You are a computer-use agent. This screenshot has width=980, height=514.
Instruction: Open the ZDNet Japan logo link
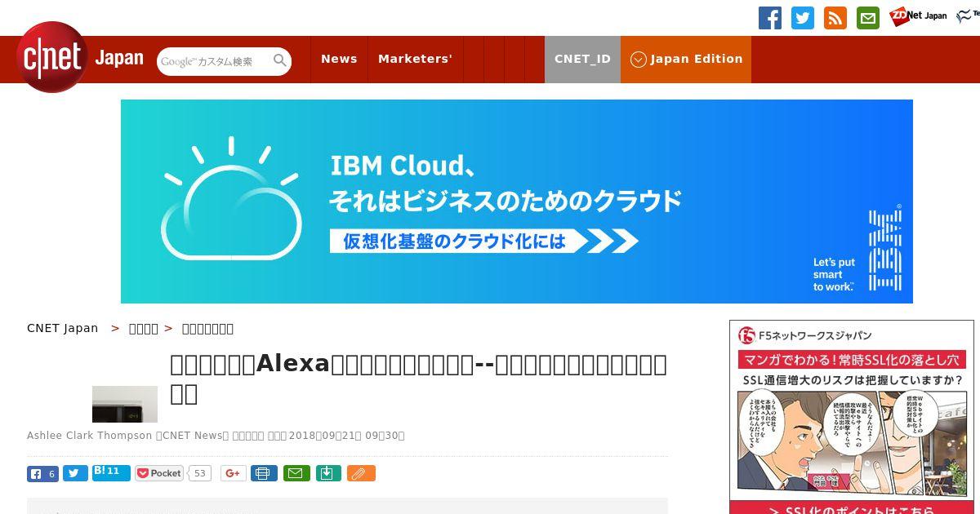click(918, 16)
